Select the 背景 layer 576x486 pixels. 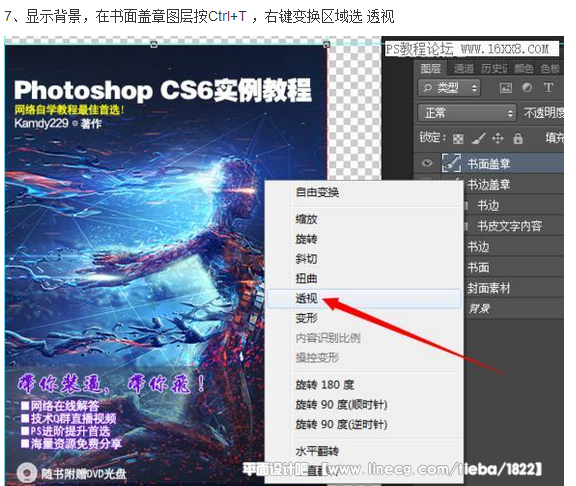point(479,309)
